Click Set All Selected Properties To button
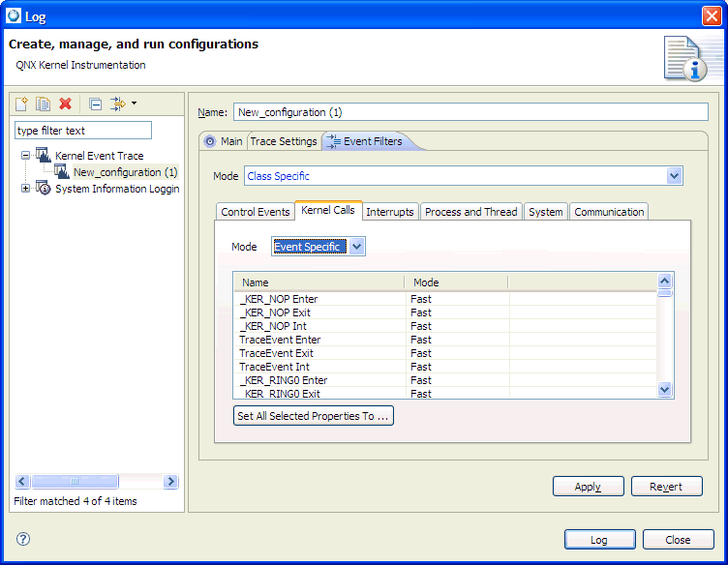The height and width of the screenshot is (565, 728). click(314, 416)
